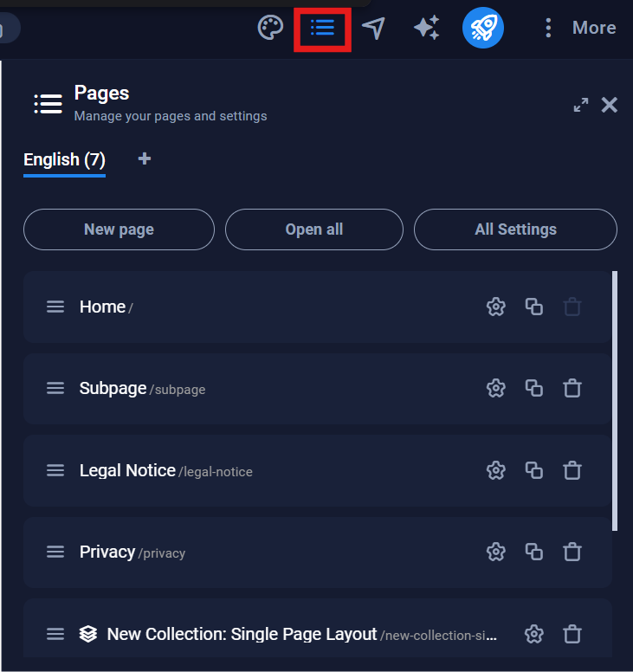633x672 pixels.
Task: Open settings for the Home page
Action: (x=495, y=307)
